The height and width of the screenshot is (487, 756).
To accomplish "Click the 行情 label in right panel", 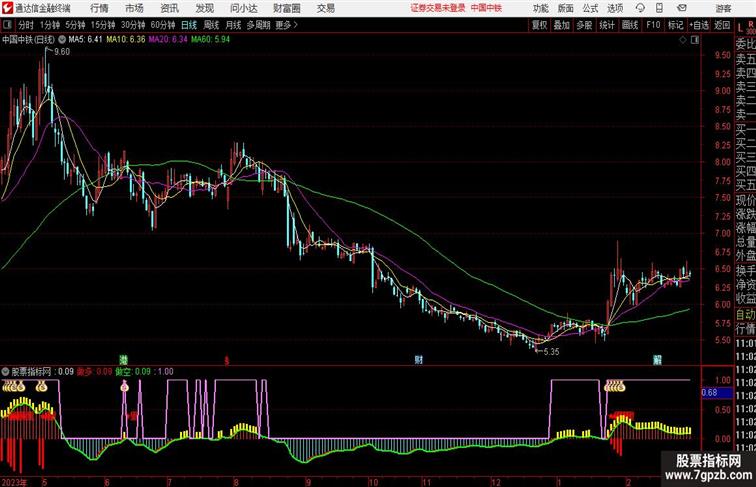I will pos(745,329).
